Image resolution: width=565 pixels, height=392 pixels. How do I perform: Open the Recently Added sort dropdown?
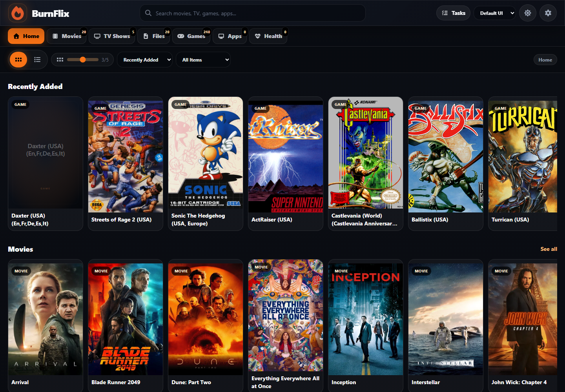click(144, 60)
